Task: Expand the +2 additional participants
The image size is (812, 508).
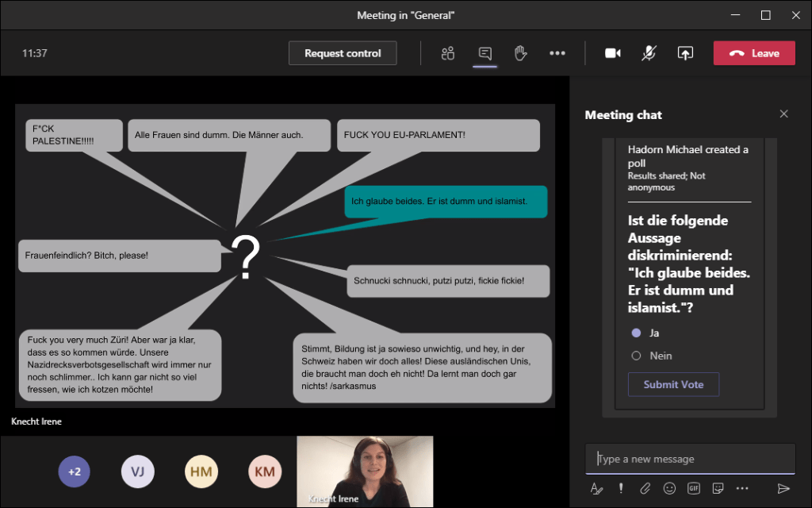Action: [74, 471]
